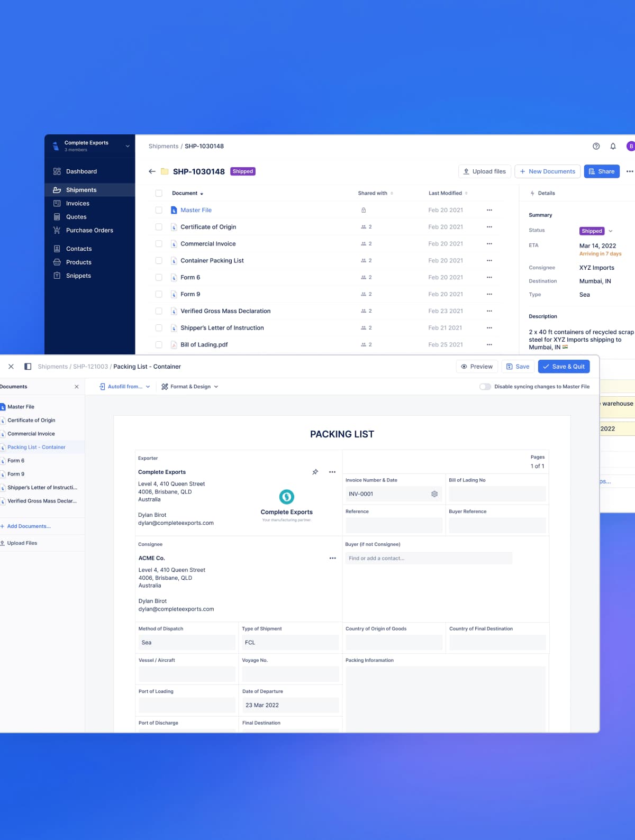Click the Save & Quit button

(x=564, y=367)
